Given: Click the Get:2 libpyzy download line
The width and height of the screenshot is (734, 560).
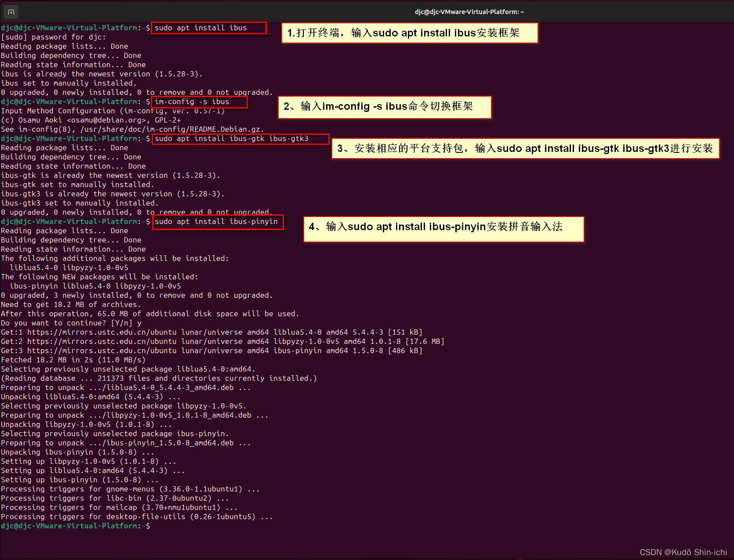Looking at the screenshot, I should pos(222,341).
